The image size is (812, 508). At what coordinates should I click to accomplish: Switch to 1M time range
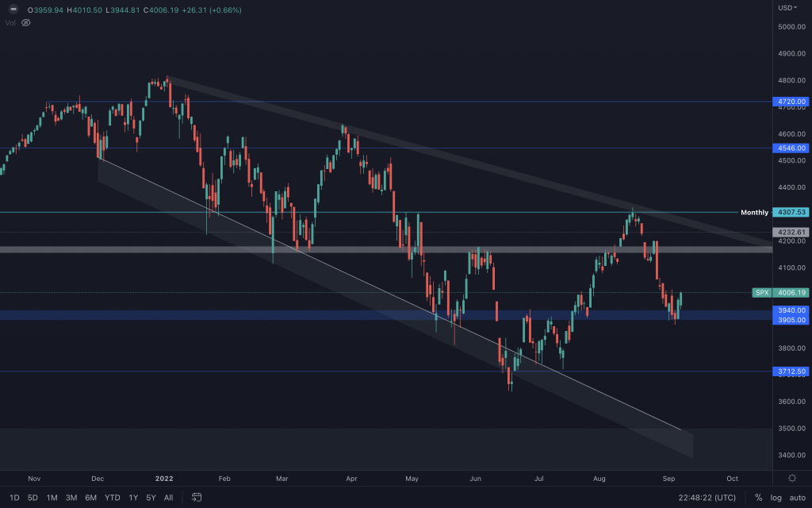[x=52, y=498]
